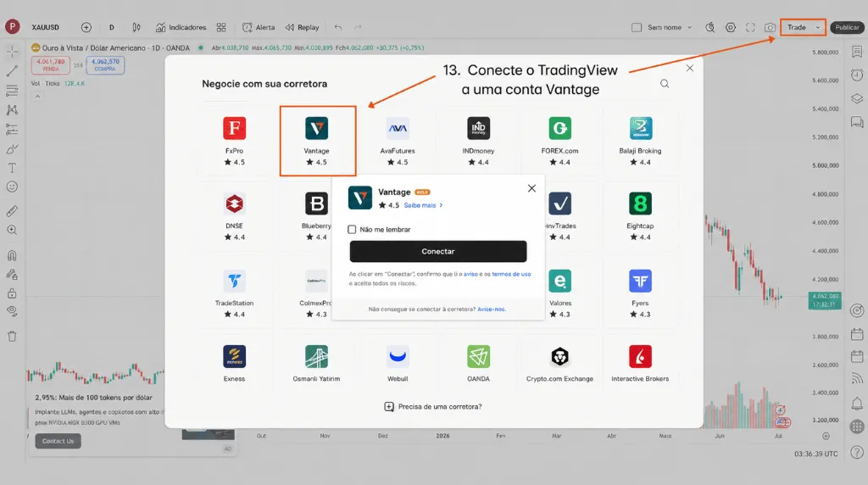Open the Replay toolbar item
868x485 pixels.
tap(303, 27)
